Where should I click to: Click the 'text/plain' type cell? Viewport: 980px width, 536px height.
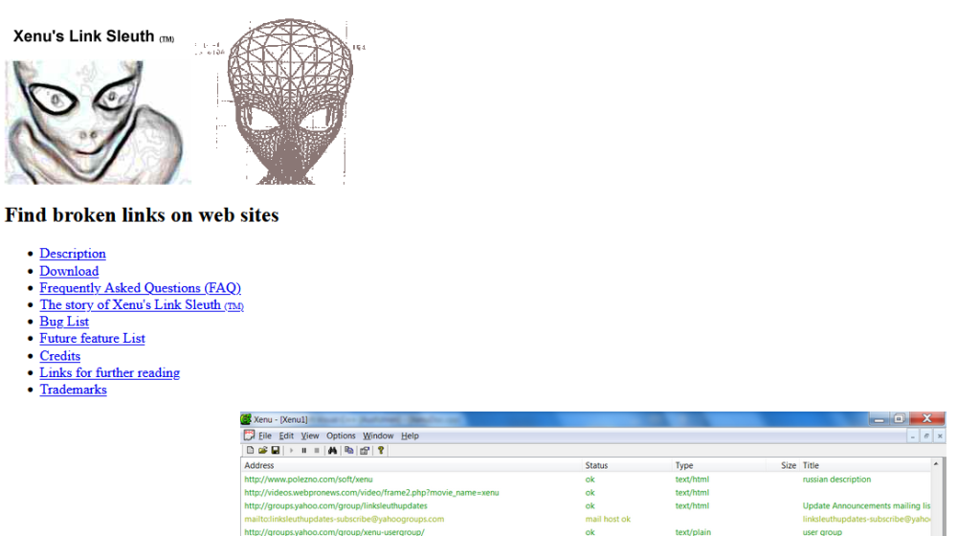(x=693, y=531)
